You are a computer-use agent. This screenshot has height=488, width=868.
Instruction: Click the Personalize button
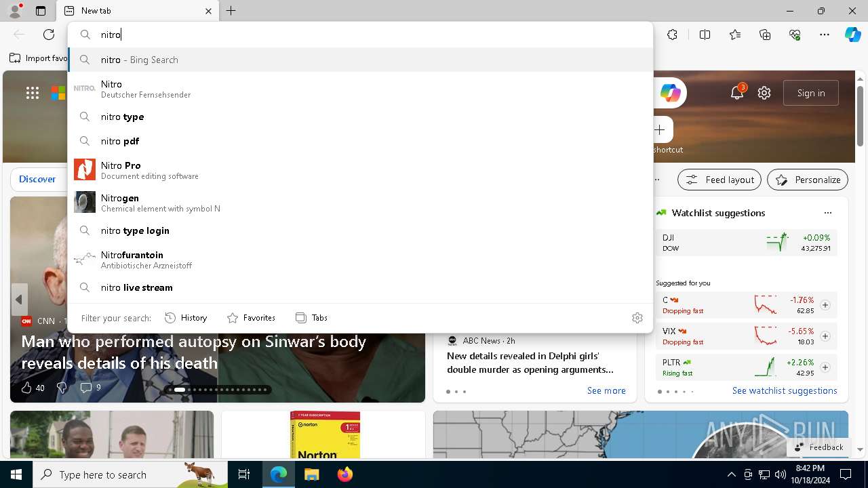click(x=808, y=180)
